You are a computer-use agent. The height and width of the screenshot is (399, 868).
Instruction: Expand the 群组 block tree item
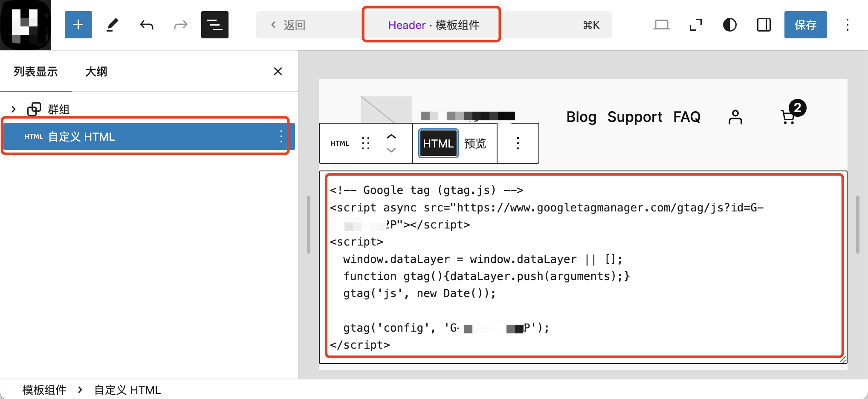14,109
